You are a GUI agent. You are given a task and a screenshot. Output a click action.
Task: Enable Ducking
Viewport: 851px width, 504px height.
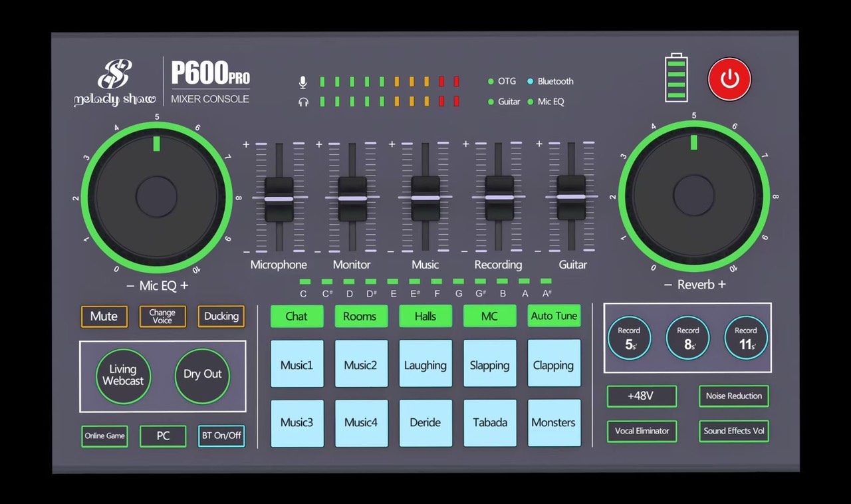[221, 316]
